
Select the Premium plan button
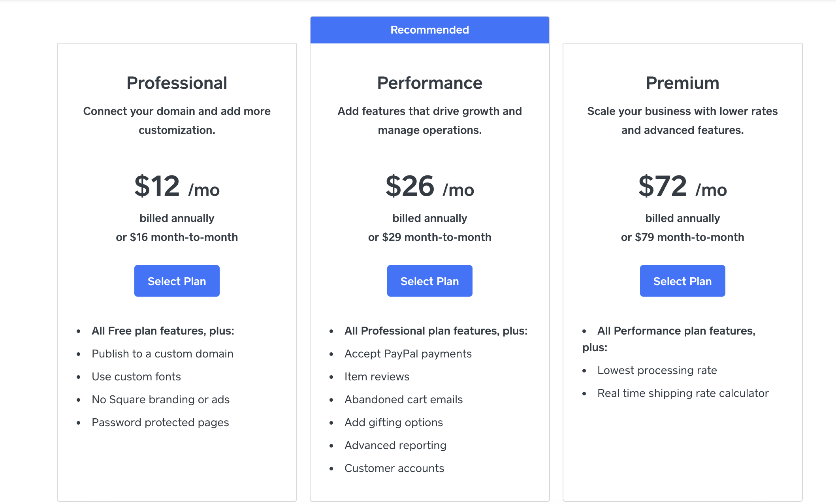pos(682,281)
